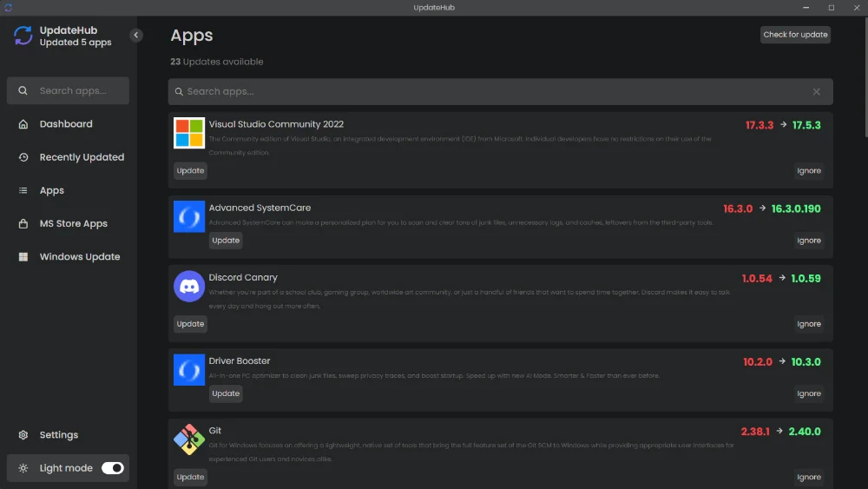Screen dimensions: 868x489
Task: Click the Discord Canary logo icon
Action: [x=189, y=286]
